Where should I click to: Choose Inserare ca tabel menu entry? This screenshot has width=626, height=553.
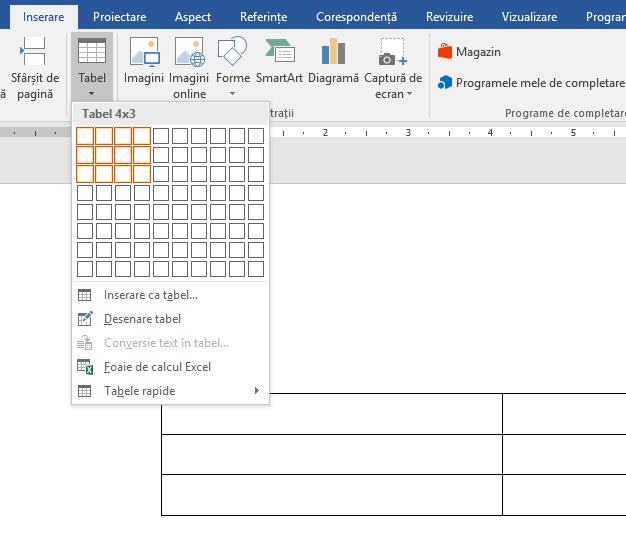[x=150, y=295]
